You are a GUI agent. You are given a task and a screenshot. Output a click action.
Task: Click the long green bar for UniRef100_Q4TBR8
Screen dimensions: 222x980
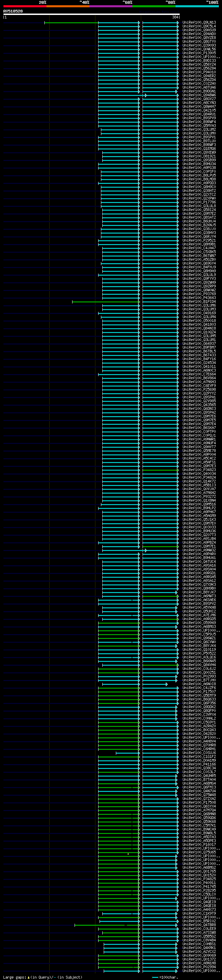pos(107,925)
